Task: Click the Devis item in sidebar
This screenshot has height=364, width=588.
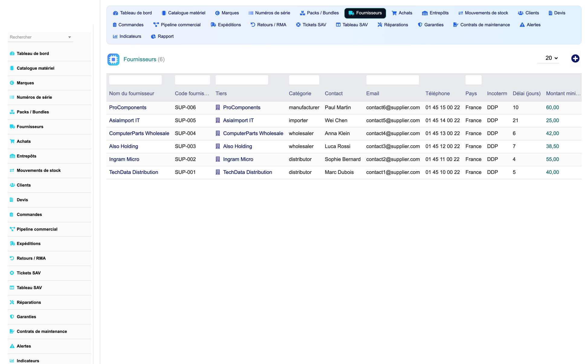Action: (49, 200)
